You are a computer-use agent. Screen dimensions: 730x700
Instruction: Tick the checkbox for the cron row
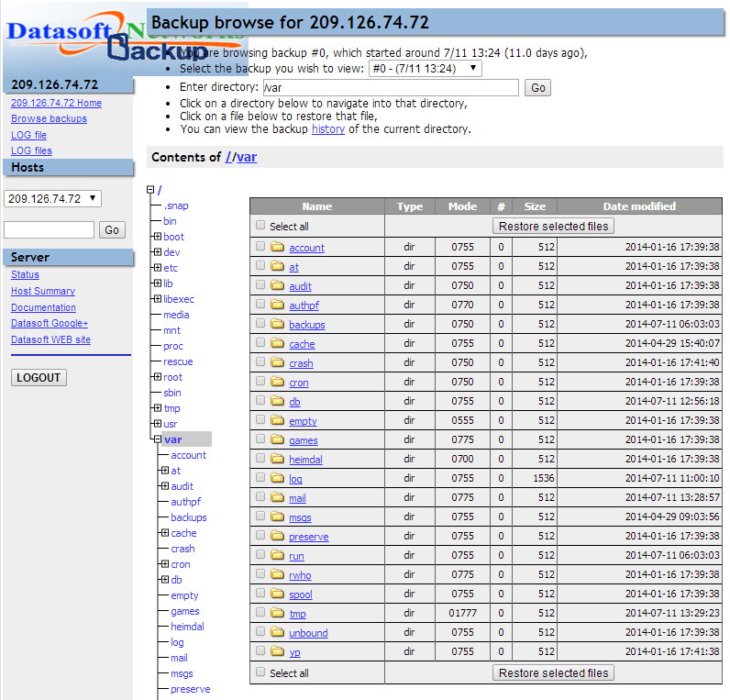point(261,382)
